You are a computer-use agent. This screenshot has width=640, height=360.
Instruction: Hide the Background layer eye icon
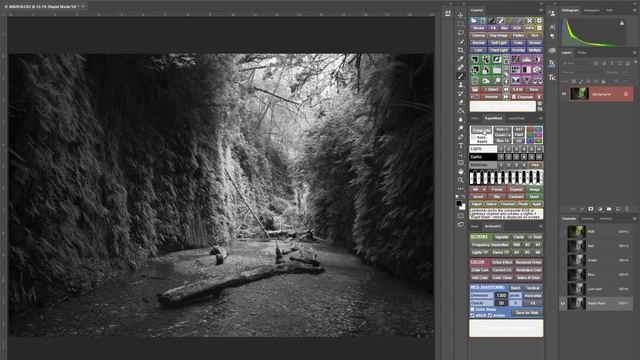click(564, 94)
